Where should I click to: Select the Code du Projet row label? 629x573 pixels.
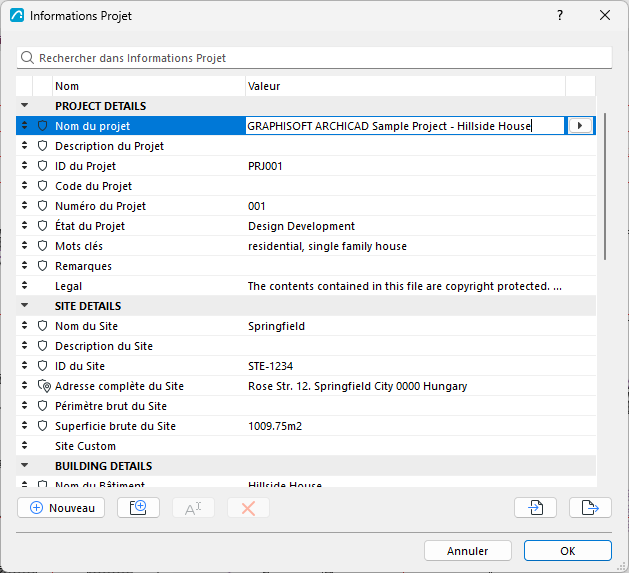coord(93,186)
